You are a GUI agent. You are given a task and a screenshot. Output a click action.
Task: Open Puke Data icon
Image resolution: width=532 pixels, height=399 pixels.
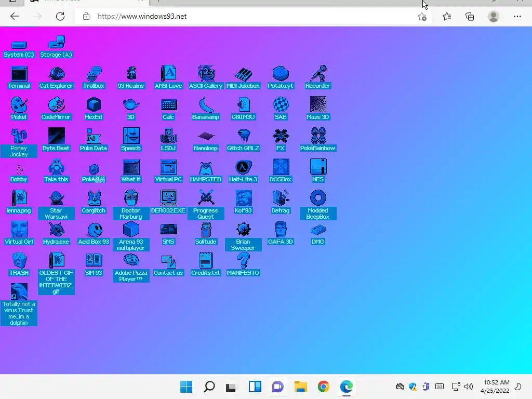coord(94,140)
